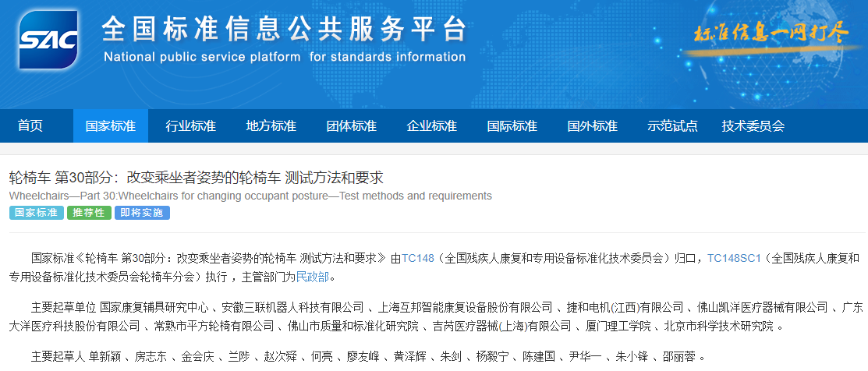The image size is (868, 371).
Task: Click the blue 国家标准 tag badge
Action: [x=36, y=213]
